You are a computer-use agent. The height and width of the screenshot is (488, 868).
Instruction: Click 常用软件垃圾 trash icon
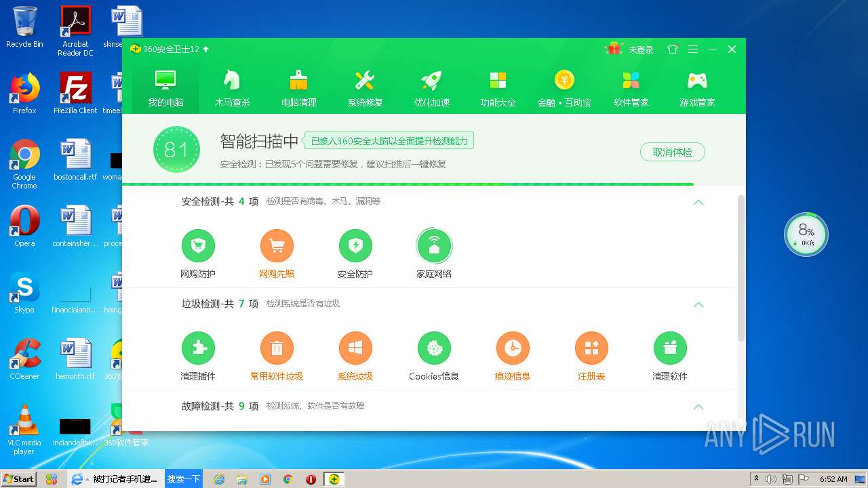point(277,348)
